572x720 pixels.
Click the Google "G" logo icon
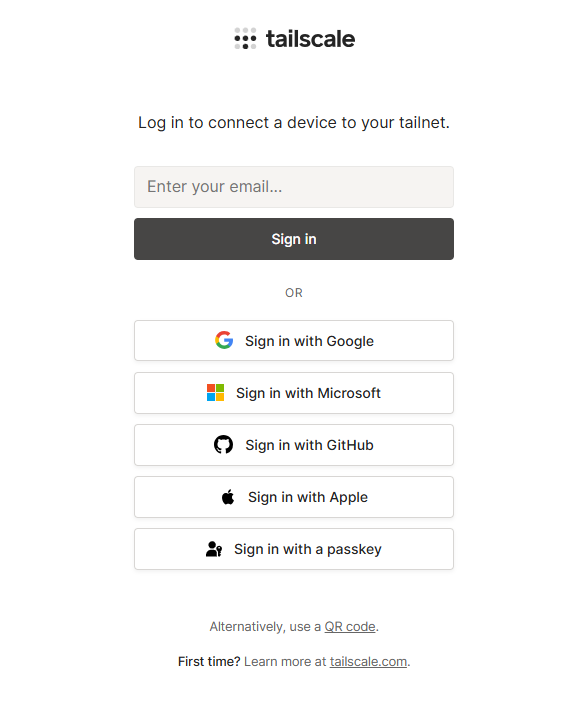[224, 340]
